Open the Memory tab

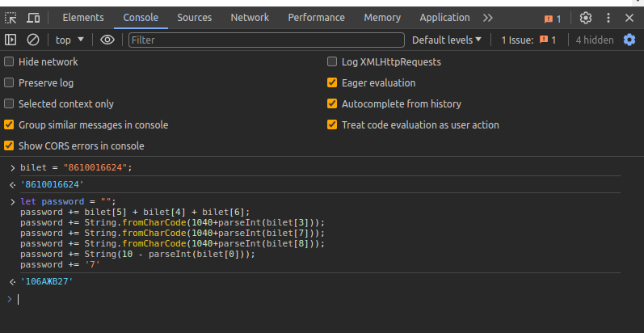pyautogui.click(x=382, y=18)
